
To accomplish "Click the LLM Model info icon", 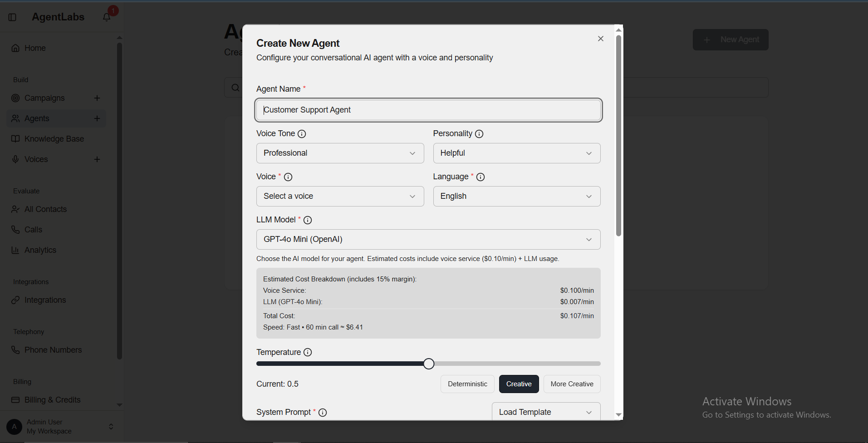I will [x=308, y=220].
